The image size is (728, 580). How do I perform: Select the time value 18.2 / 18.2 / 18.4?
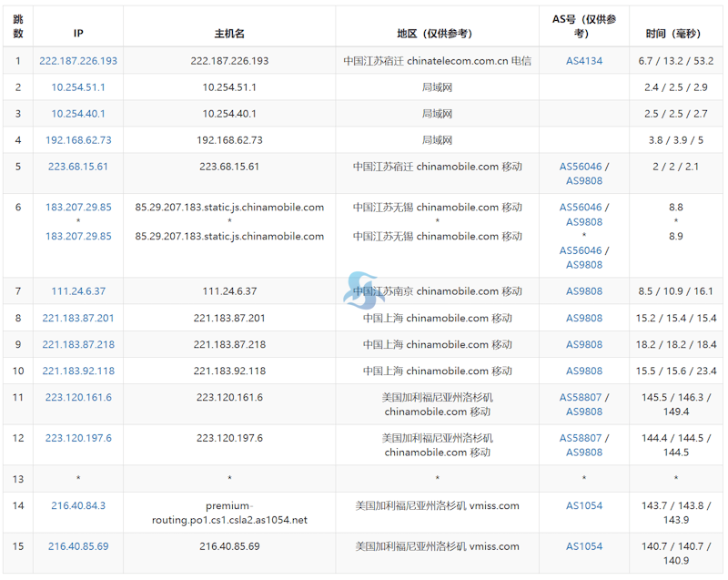tap(676, 344)
